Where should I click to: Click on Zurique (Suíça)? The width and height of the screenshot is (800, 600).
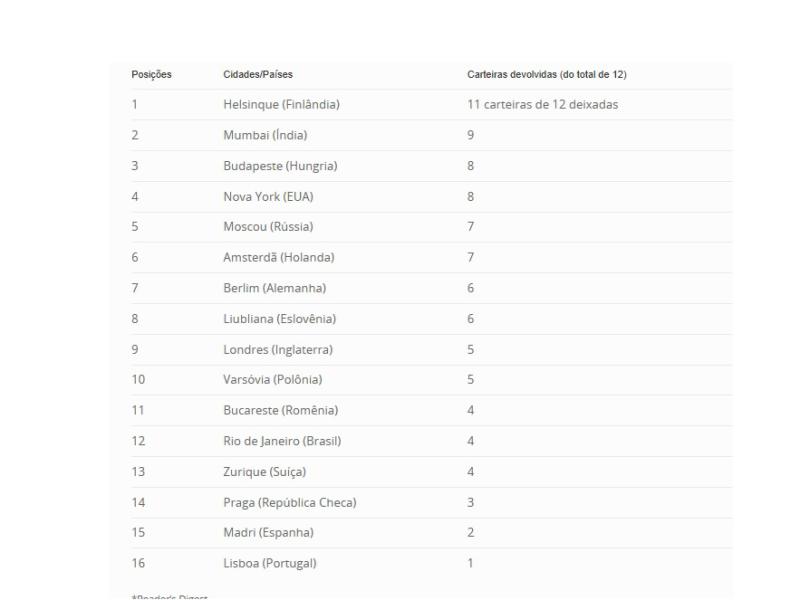[264, 472]
